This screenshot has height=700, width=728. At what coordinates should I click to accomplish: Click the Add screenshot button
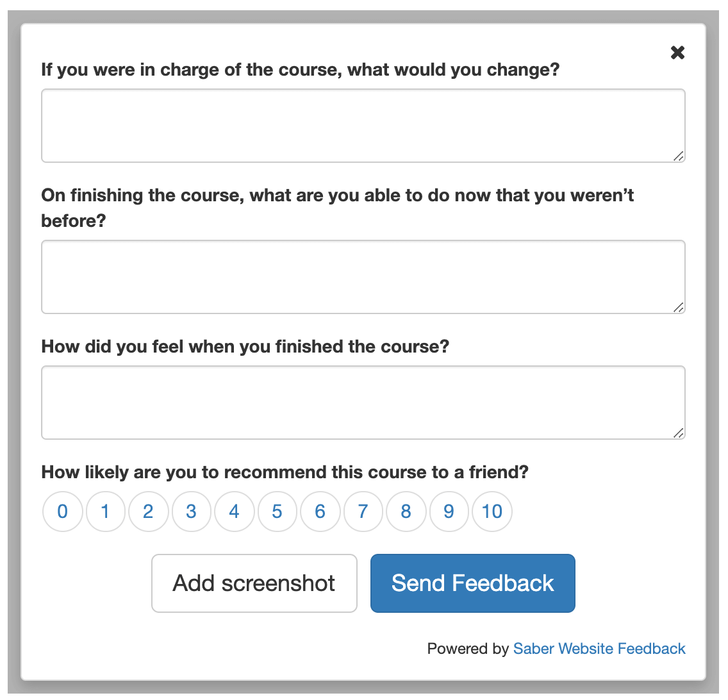click(254, 583)
